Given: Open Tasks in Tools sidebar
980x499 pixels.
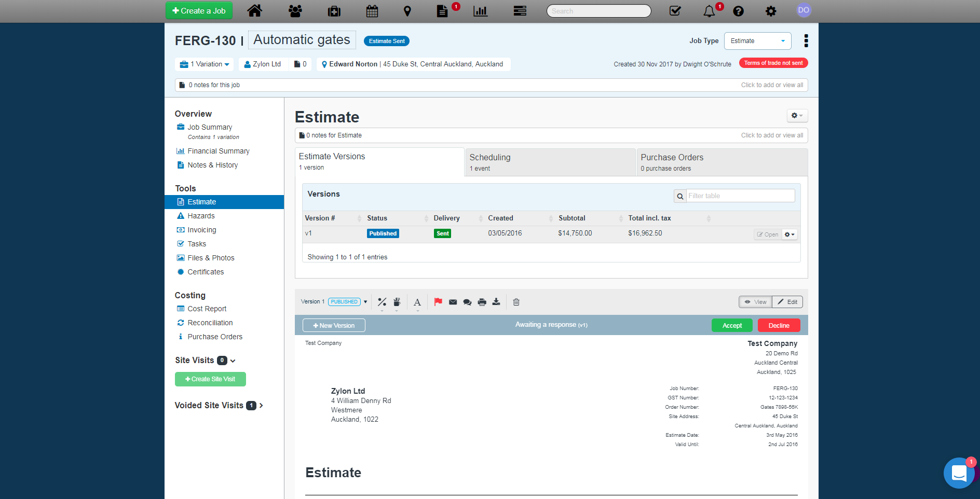Looking at the screenshot, I should (197, 244).
